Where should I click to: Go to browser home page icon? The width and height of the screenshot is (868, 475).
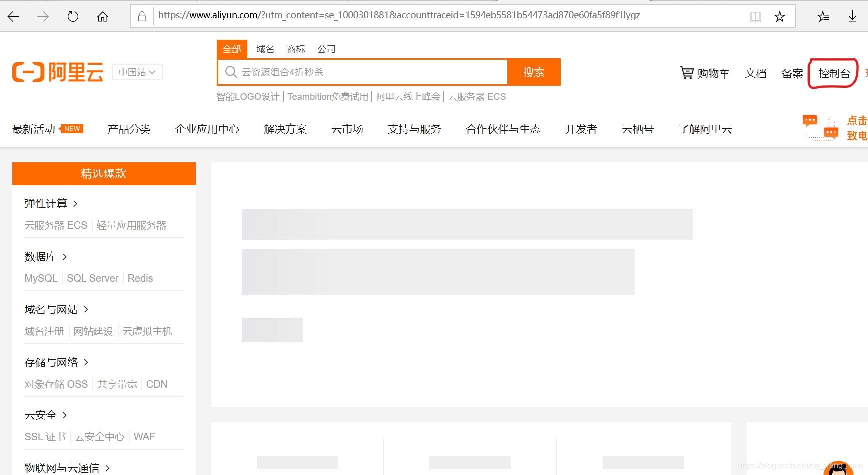[x=103, y=17]
